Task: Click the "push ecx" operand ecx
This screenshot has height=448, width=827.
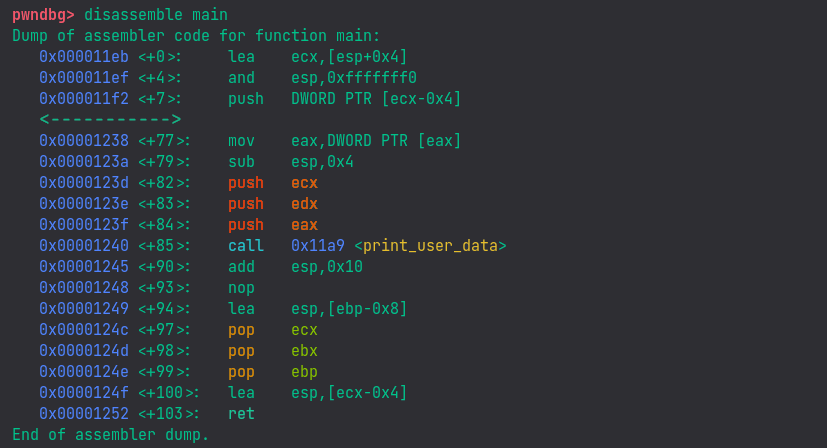Action: (x=304, y=183)
